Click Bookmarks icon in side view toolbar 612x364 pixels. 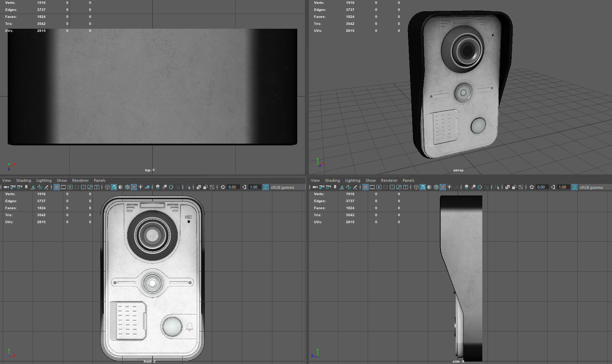tap(335, 187)
